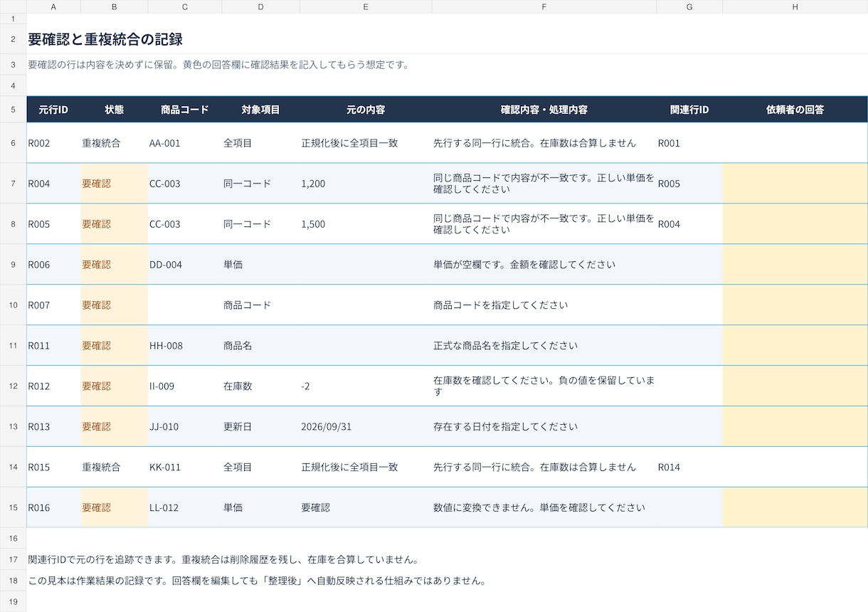Select cell R005 in the ID column
Viewport: 868px width, 612px height.
53,224
